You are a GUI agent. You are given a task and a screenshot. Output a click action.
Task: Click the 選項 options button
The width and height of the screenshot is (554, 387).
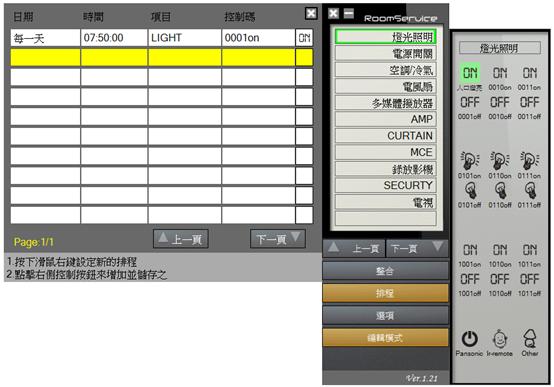[x=385, y=315]
